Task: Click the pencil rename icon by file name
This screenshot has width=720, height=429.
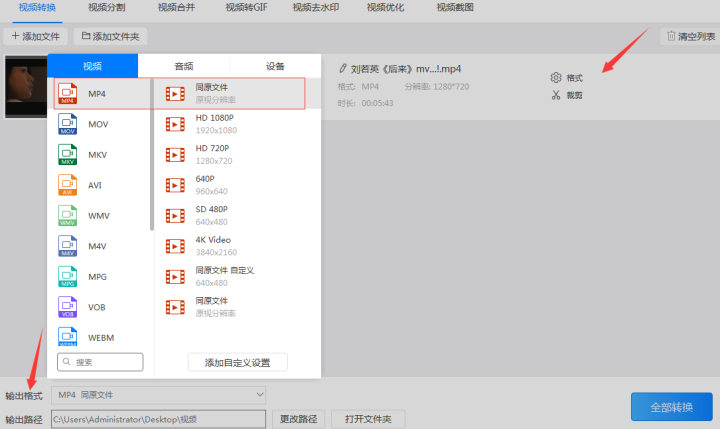Action: click(x=343, y=69)
